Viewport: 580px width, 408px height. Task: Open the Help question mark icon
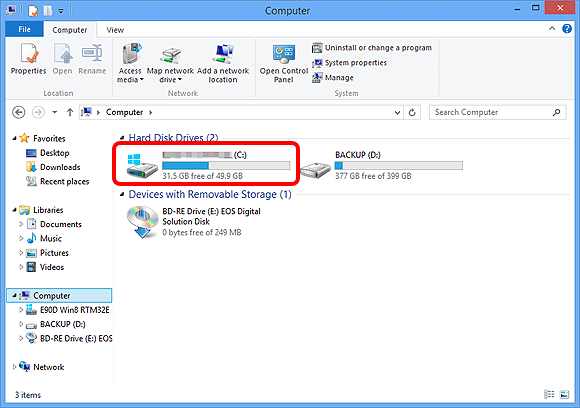tap(567, 28)
